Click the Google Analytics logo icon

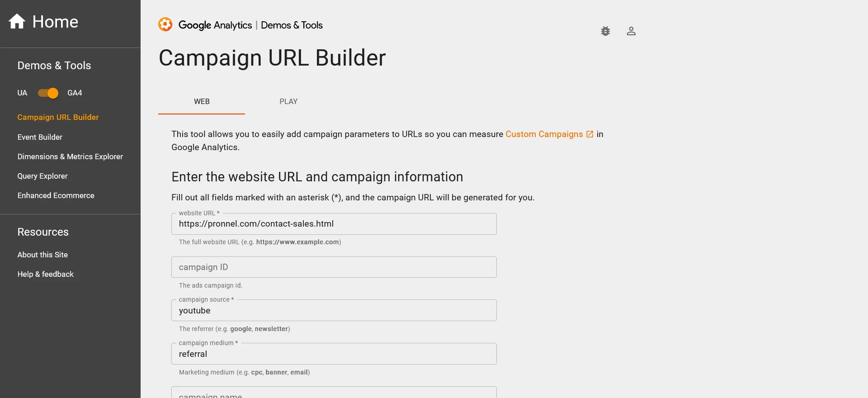[x=165, y=24]
